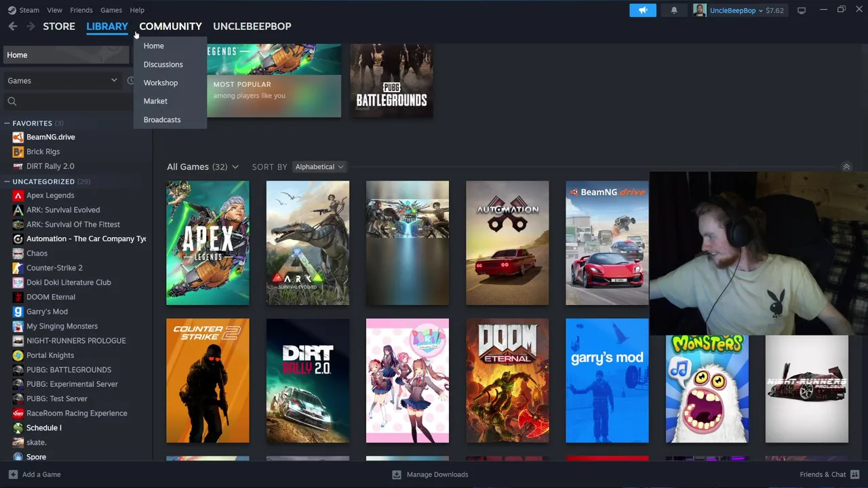
Task: Click the Garry's Mod sidebar icon
Action: 18,312
